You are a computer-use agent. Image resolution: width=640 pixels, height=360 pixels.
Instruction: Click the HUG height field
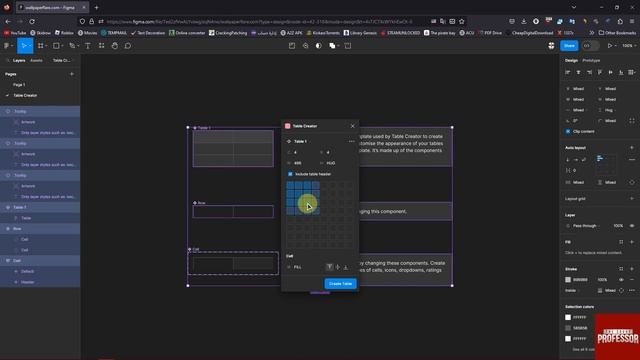point(335,163)
